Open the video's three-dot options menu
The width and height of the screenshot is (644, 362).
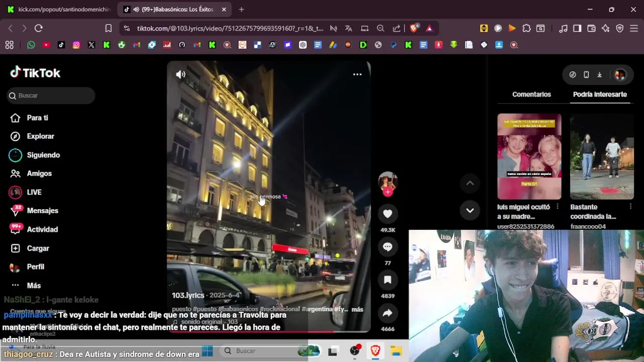(357, 74)
